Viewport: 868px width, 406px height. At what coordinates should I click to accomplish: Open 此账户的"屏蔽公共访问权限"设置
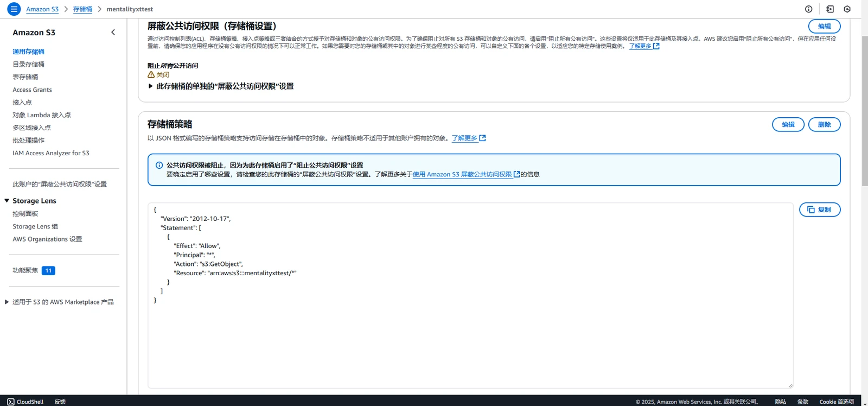(60, 185)
